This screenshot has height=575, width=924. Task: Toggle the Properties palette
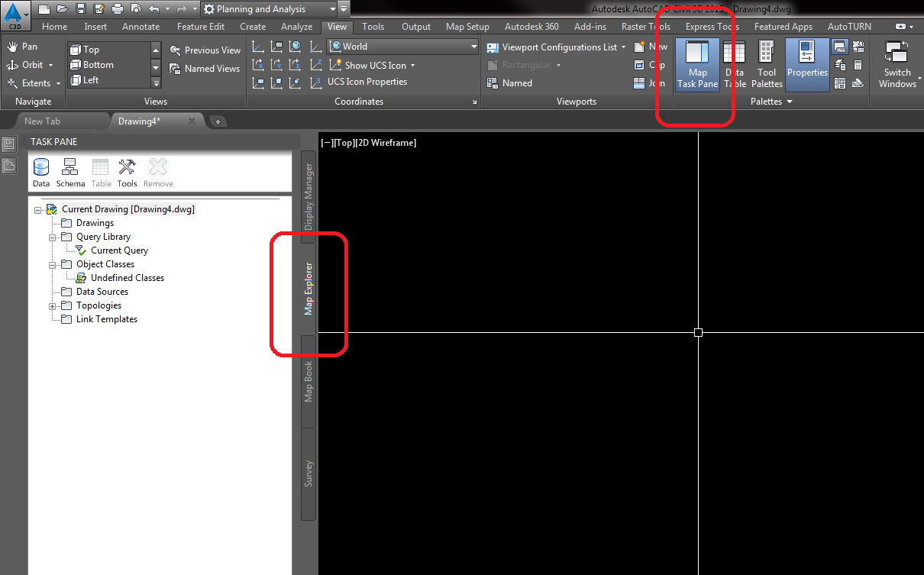[807, 64]
